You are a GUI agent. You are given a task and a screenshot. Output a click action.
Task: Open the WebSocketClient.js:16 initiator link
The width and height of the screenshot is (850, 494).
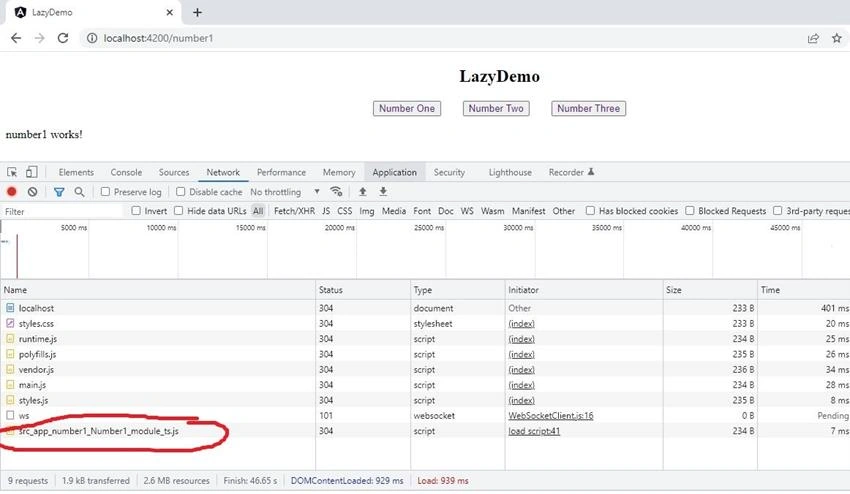[x=551, y=415]
